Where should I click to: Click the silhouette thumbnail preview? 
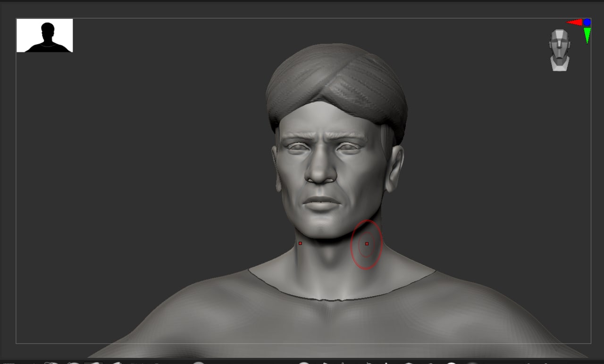[x=45, y=35]
